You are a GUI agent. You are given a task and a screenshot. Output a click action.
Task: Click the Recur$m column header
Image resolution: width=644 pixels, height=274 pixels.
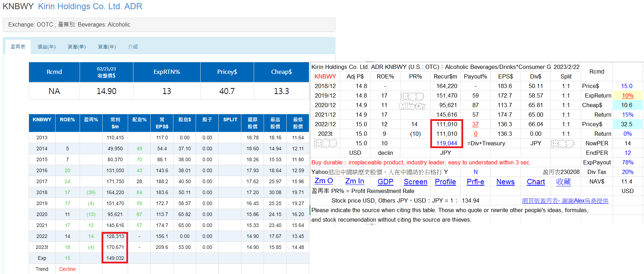445,76
